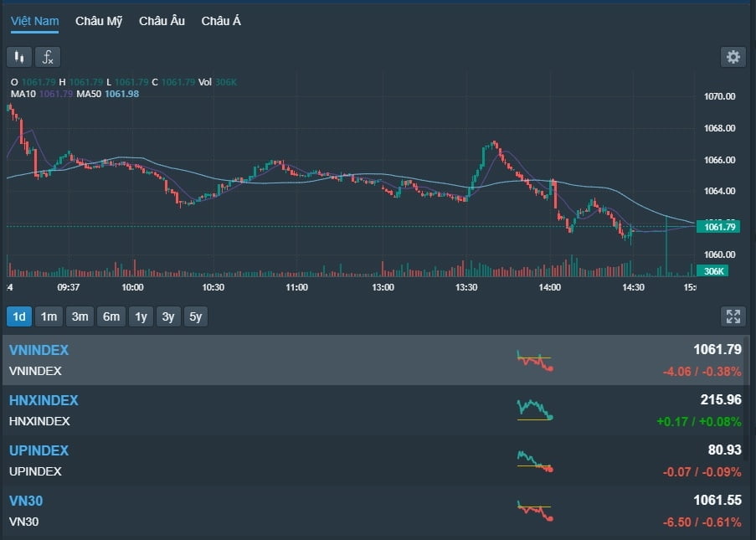Open the UPINDEX index link

pos(39,450)
